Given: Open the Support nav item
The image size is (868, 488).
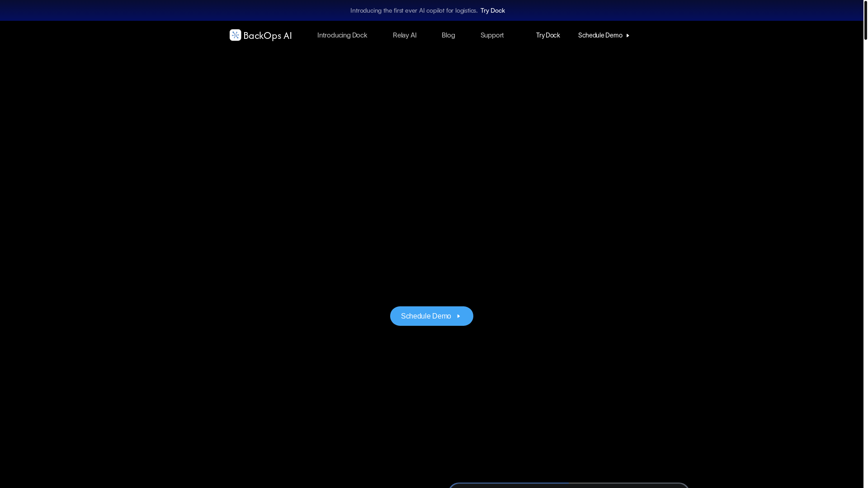Looking at the screenshot, I should point(492,35).
